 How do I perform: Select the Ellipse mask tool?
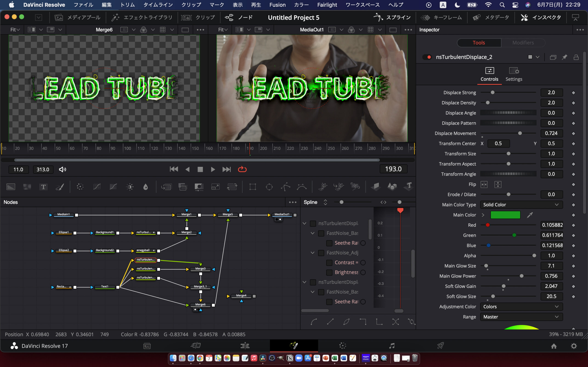pos(269,187)
